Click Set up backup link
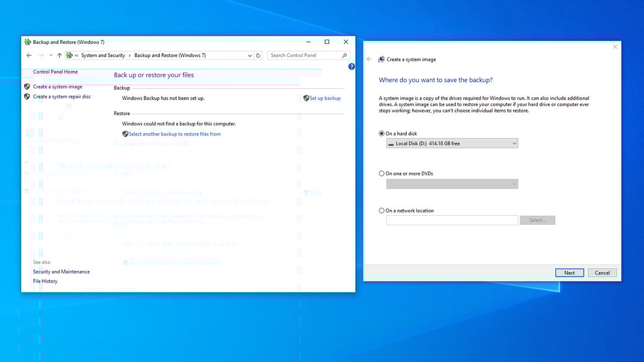Image resolution: width=644 pixels, height=362 pixels. click(x=325, y=98)
